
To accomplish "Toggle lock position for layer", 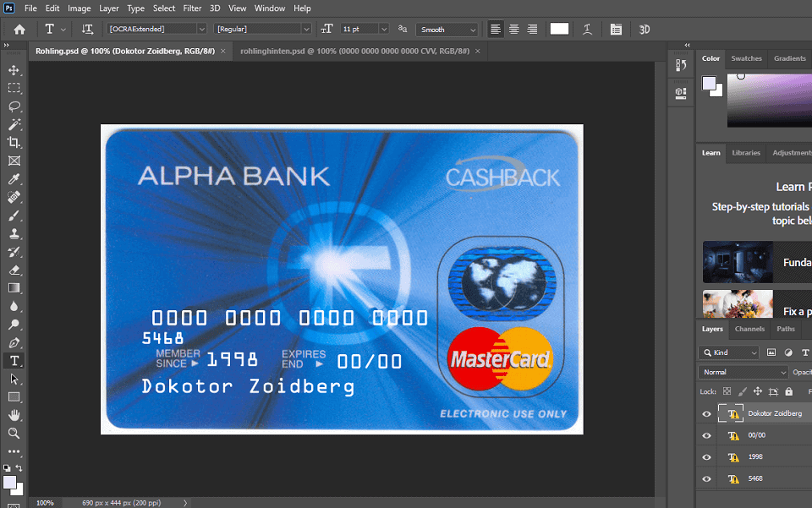I will tap(758, 391).
